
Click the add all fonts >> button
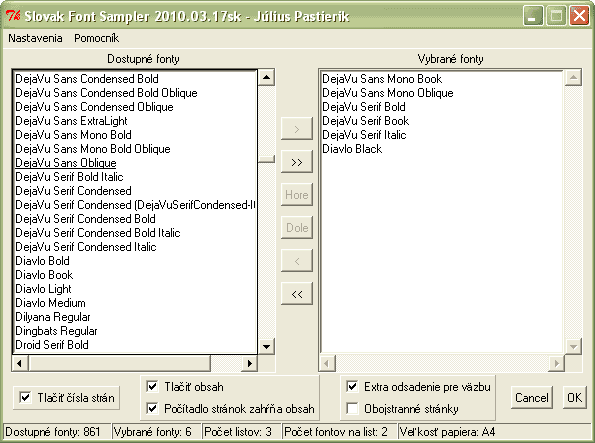297,162
